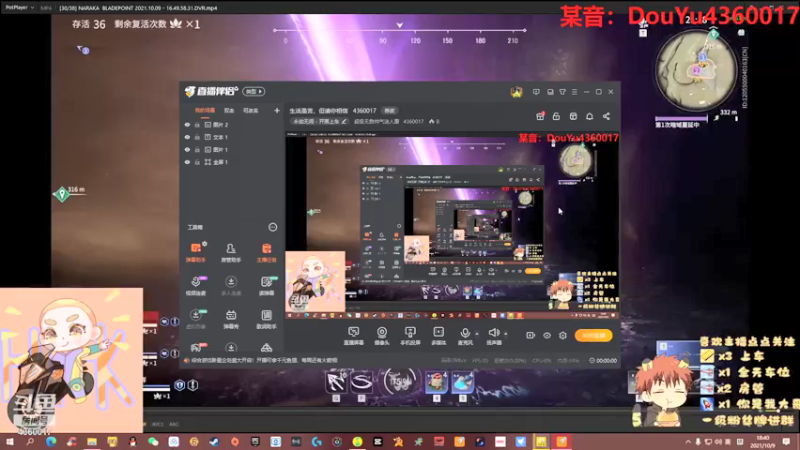
Task: Toggle lock on 图片 1 source
Action: click(x=197, y=149)
